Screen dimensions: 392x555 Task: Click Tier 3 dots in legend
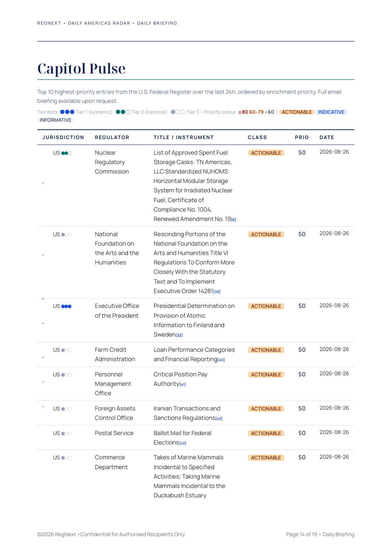click(178, 112)
